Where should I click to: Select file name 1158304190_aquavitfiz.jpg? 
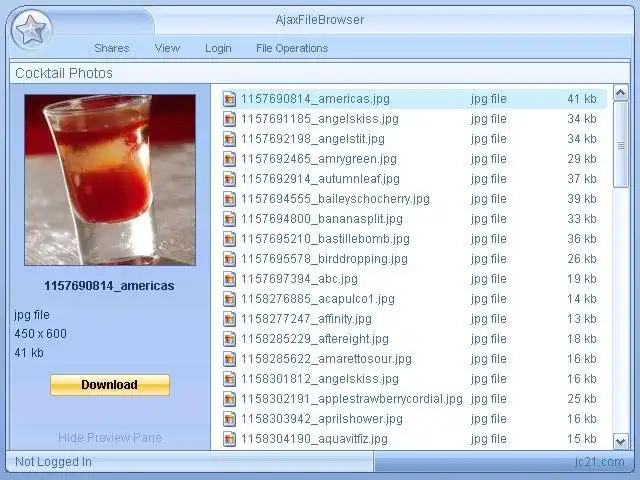point(314,439)
